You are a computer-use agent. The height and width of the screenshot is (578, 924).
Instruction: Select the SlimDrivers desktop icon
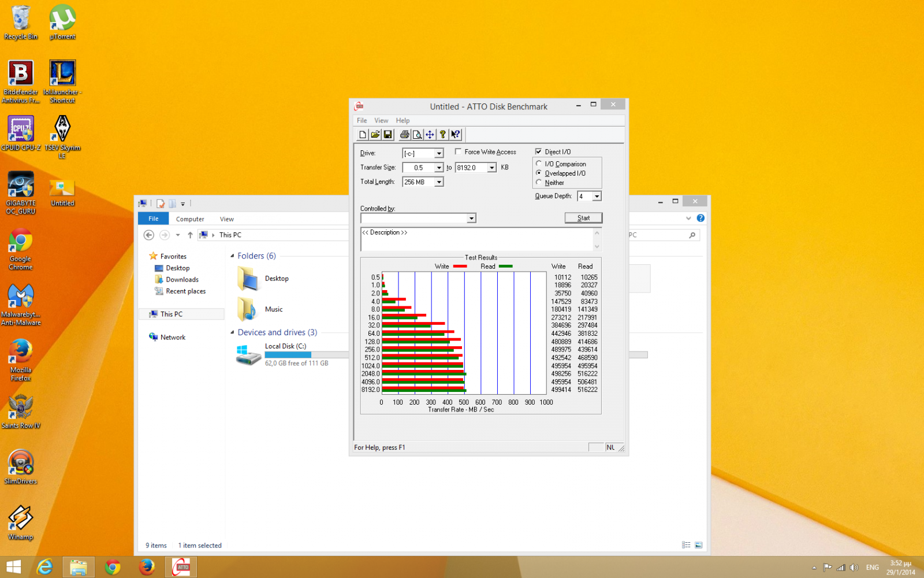[x=21, y=467]
